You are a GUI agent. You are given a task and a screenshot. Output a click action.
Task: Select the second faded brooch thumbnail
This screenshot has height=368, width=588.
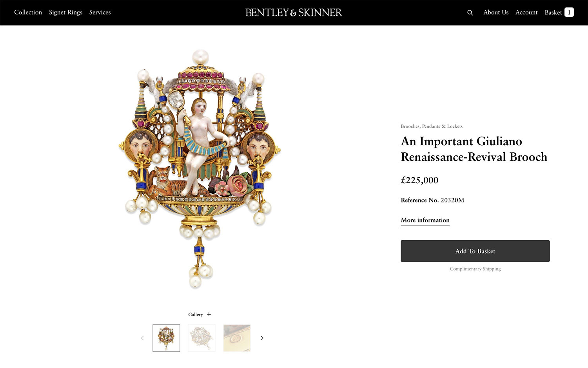coord(201,338)
